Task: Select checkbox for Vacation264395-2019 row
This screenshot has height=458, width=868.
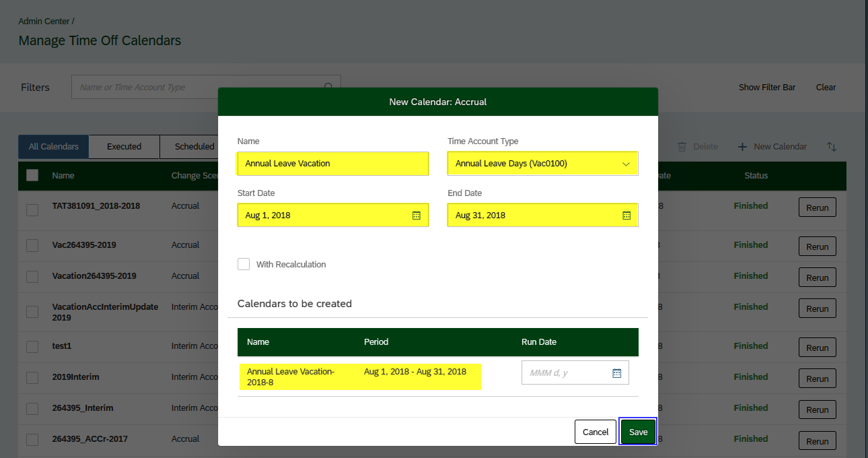Action: [32, 276]
